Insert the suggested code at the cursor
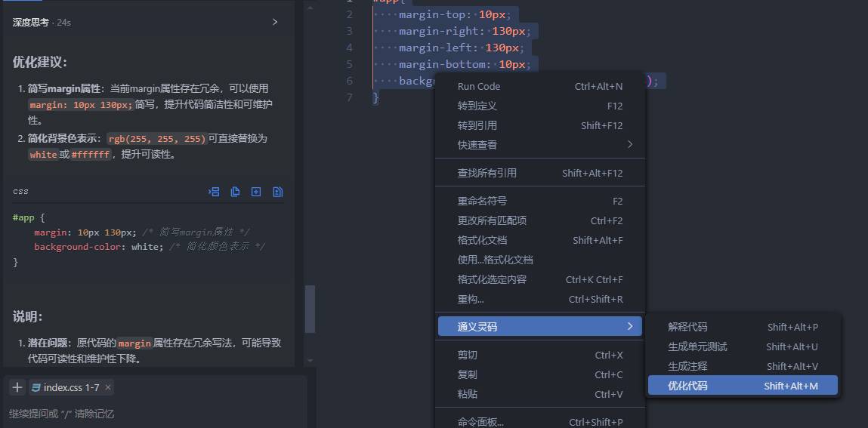 click(x=214, y=192)
